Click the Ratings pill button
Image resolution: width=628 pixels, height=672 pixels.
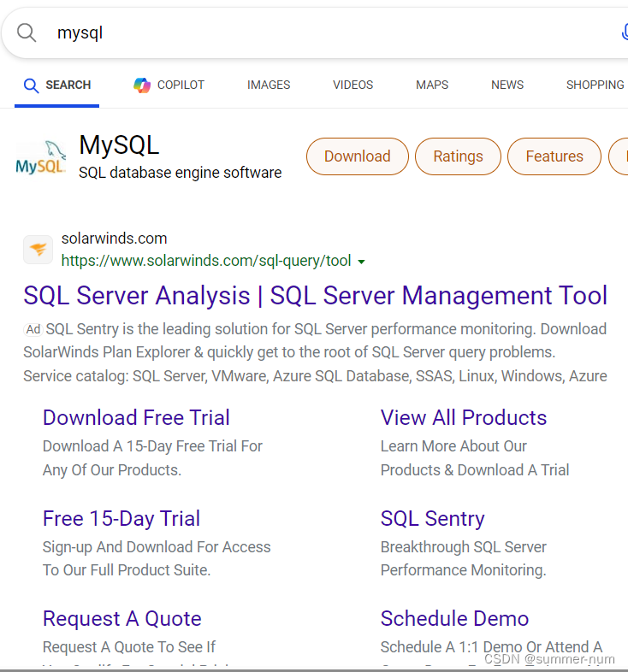point(458,156)
